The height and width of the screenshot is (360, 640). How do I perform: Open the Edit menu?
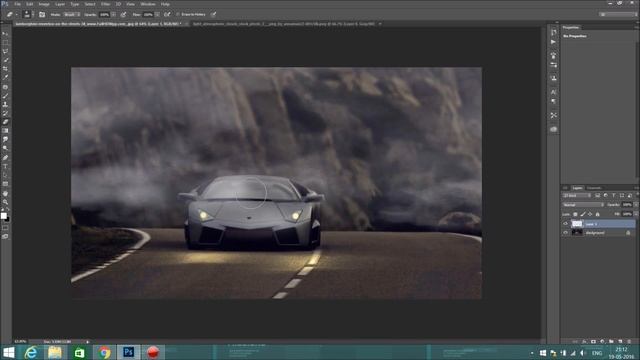tap(30, 4)
